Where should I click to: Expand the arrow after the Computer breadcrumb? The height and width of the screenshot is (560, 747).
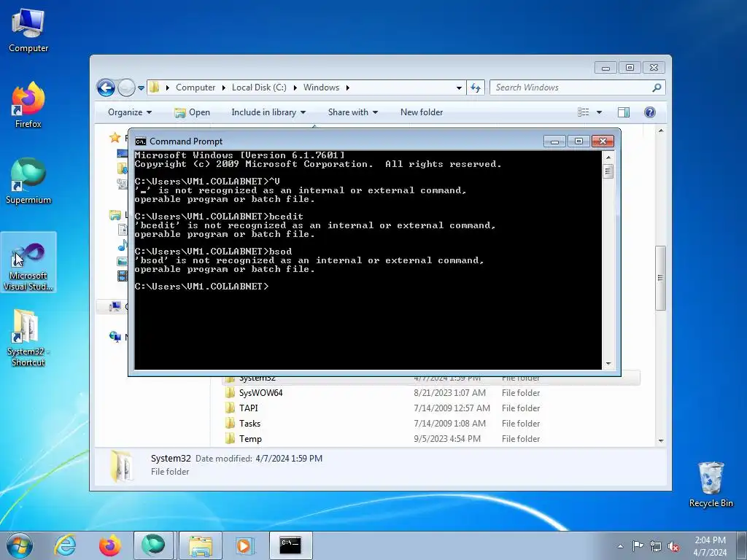coord(223,88)
